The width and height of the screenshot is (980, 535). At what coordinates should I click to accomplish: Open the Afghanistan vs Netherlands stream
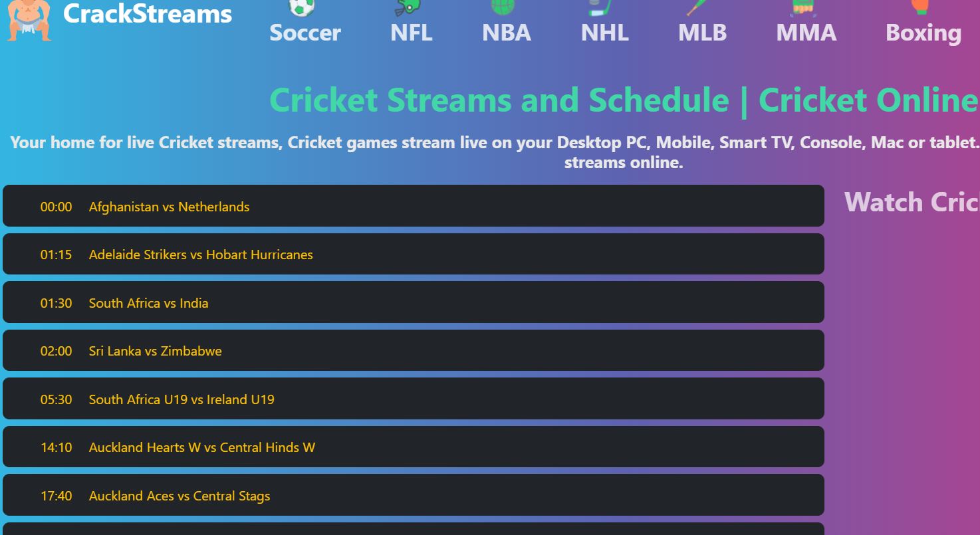coord(169,207)
